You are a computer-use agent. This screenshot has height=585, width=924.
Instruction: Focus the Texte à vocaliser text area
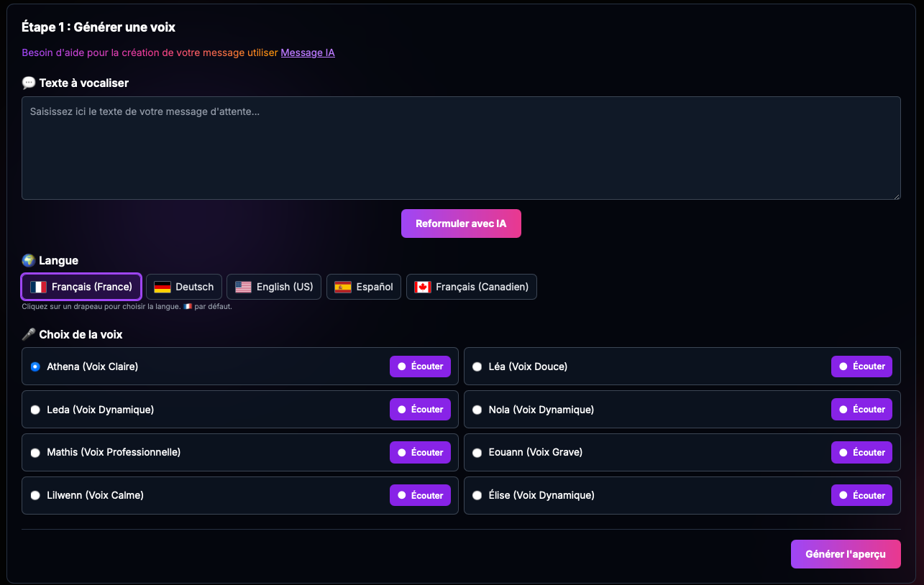point(461,148)
